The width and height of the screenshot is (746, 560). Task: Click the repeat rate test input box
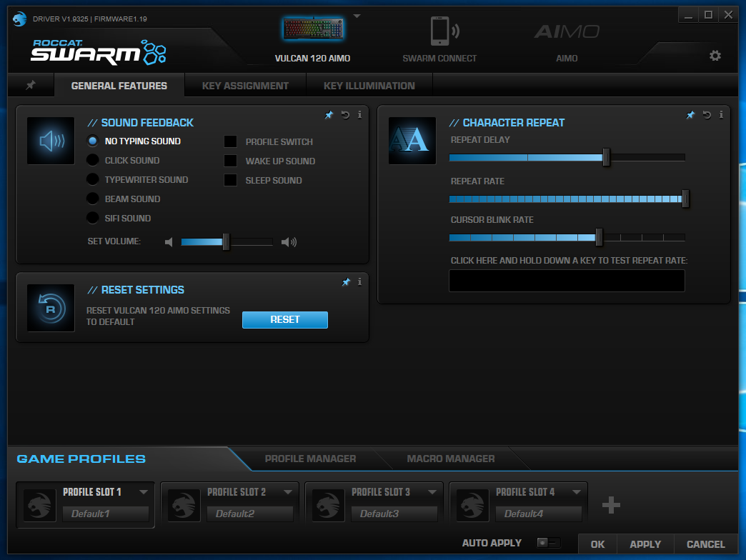[567, 281]
